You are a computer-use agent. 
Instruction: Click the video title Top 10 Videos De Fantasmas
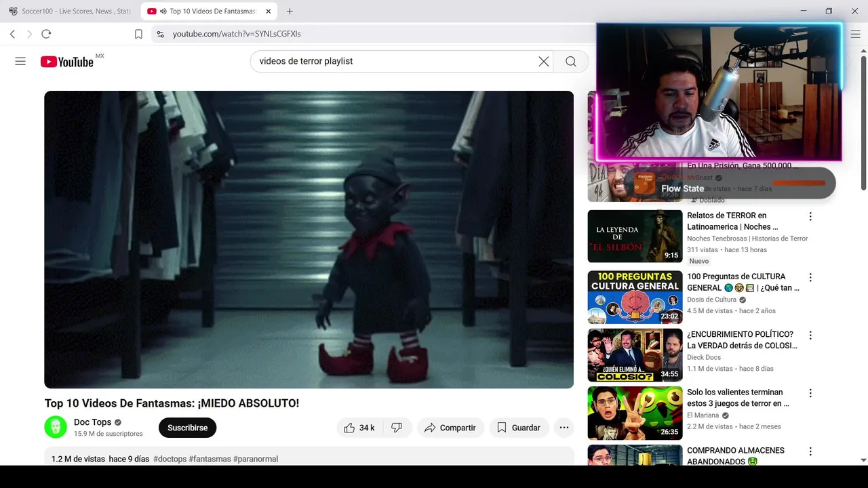[172, 403]
